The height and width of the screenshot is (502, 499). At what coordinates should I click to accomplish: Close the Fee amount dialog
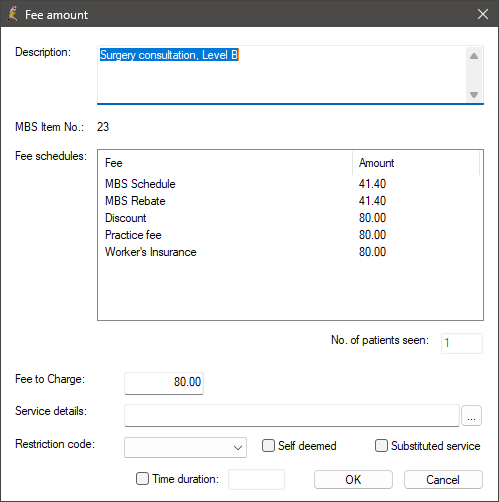click(483, 14)
